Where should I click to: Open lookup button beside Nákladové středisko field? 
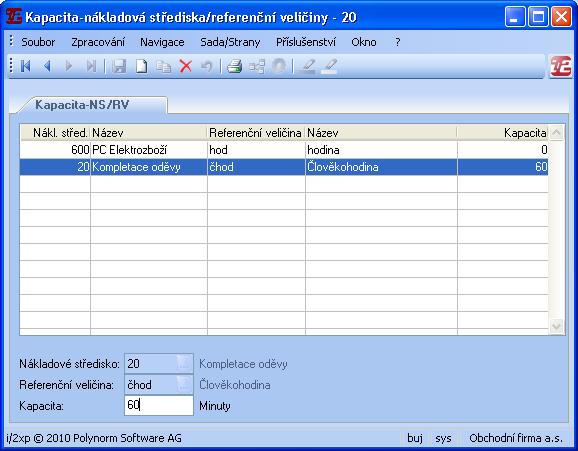[184, 364]
